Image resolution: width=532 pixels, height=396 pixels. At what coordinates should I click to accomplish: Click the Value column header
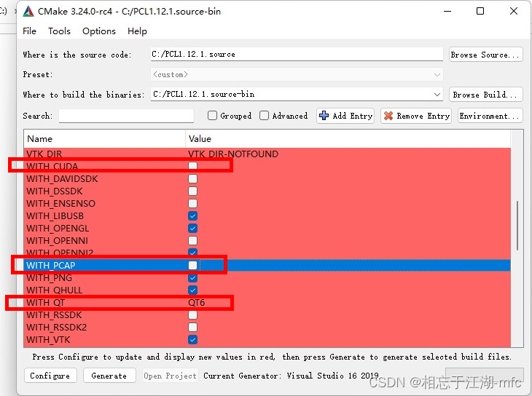coord(348,138)
